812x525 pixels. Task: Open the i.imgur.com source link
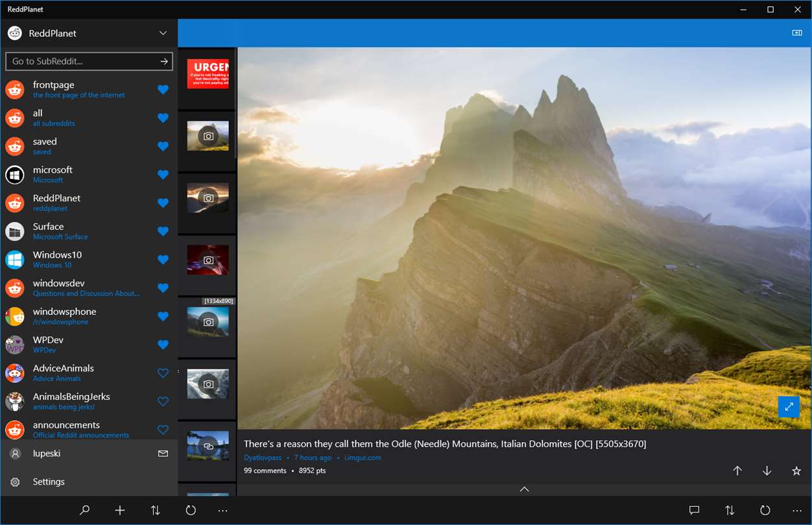[363, 458]
